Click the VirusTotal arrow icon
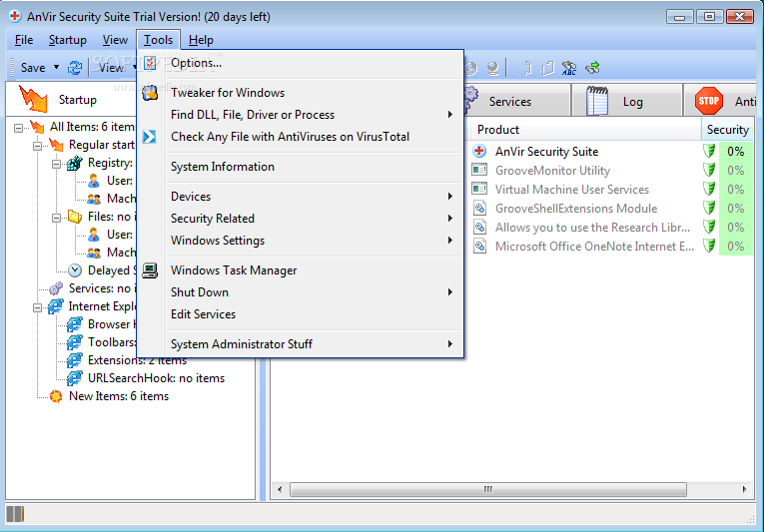This screenshot has width=764, height=532. [150, 137]
